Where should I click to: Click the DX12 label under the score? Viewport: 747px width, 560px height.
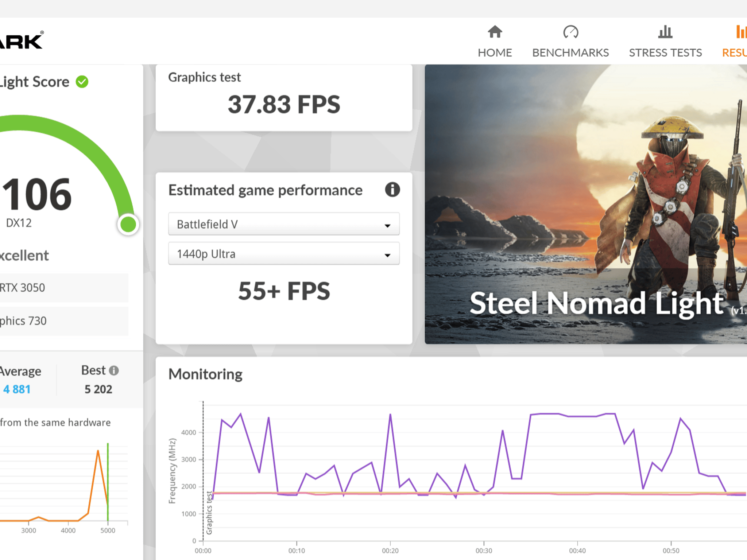click(19, 223)
